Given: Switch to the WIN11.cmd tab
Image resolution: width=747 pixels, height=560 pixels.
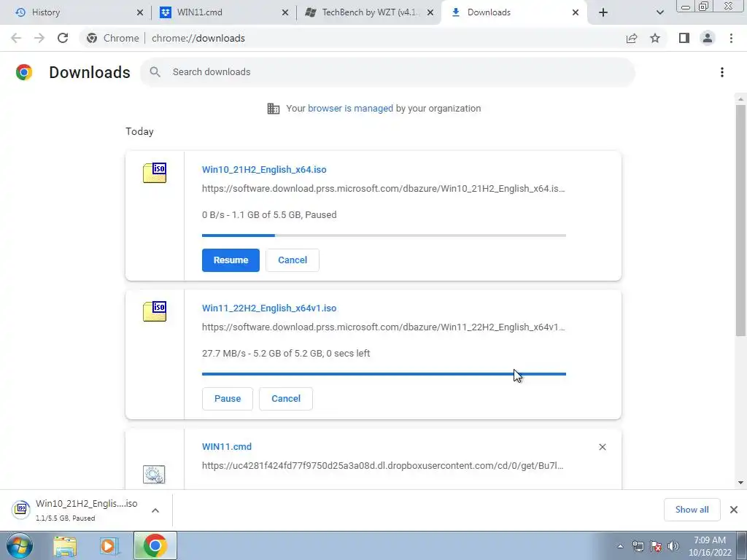Looking at the screenshot, I should click(224, 12).
